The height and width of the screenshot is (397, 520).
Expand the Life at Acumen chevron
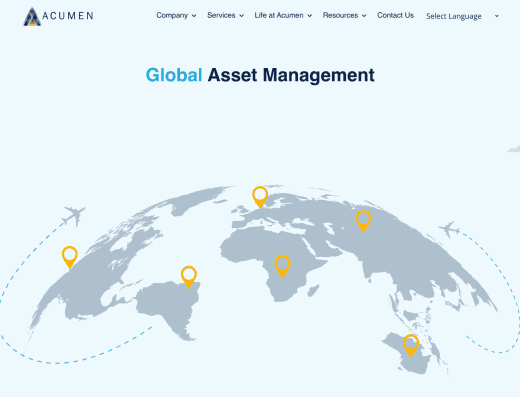(x=310, y=16)
